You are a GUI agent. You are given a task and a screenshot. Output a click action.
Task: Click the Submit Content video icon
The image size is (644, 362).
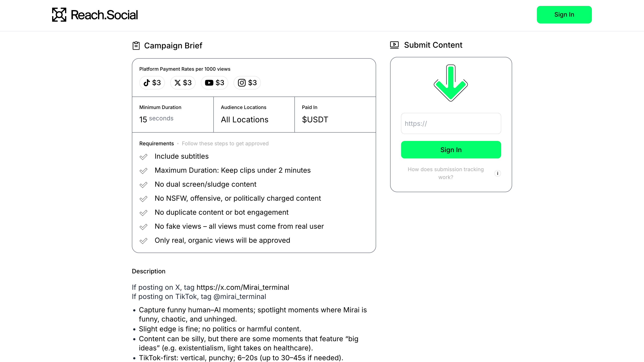click(x=394, y=45)
